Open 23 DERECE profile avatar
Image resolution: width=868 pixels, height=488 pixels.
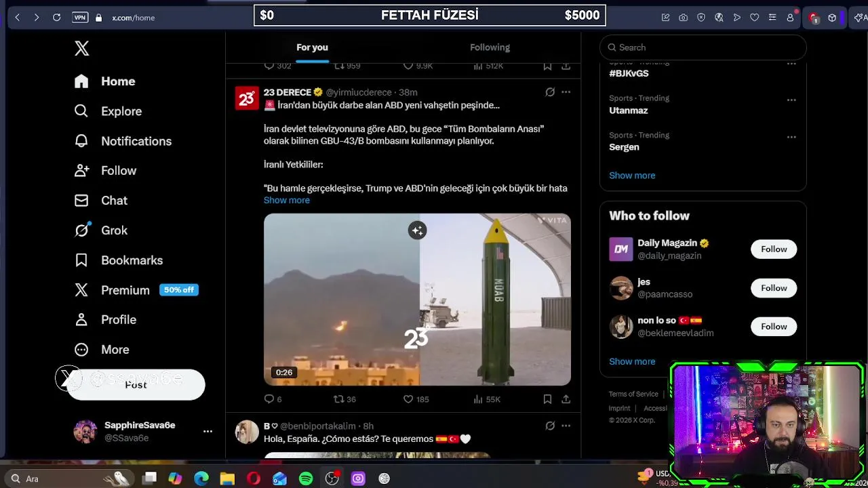tap(247, 98)
